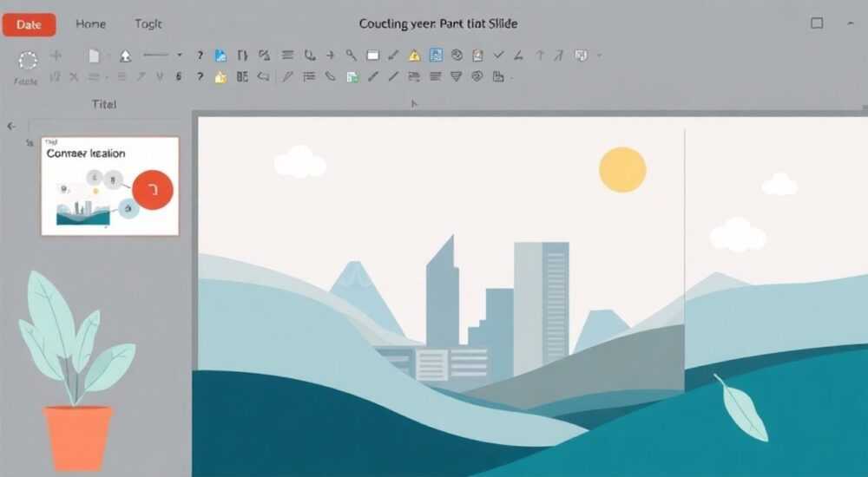Click the white rectangle shape icon
The image size is (868, 477).
pyautogui.click(x=373, y=56)
